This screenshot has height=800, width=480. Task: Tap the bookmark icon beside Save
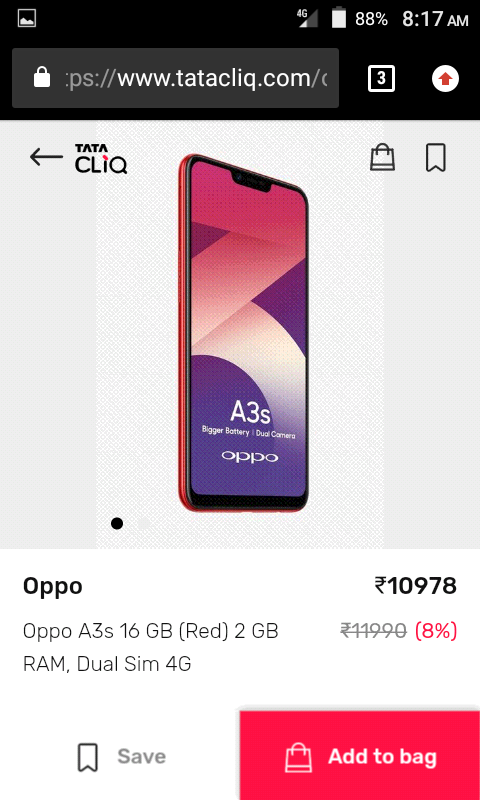[88, 757]
